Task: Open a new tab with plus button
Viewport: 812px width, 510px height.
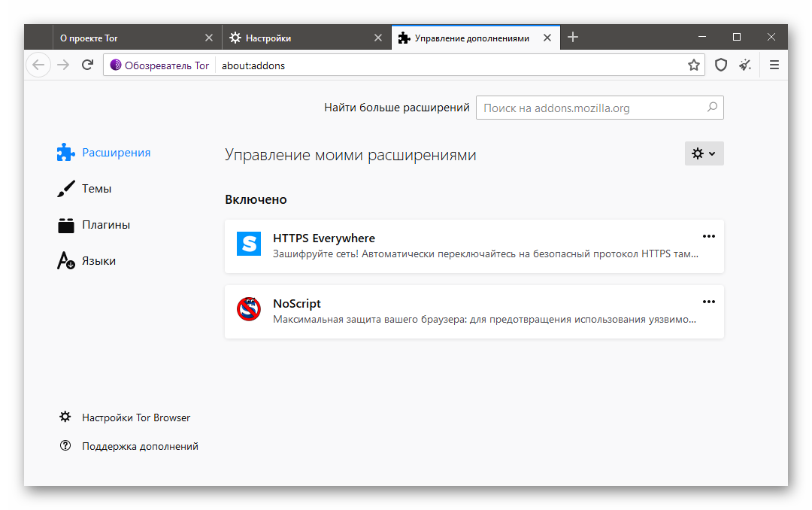Action: [573, 38]
